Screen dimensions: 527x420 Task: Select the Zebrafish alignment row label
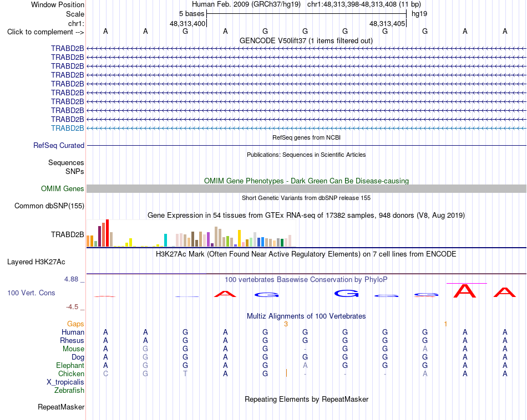tap(69, 391)
